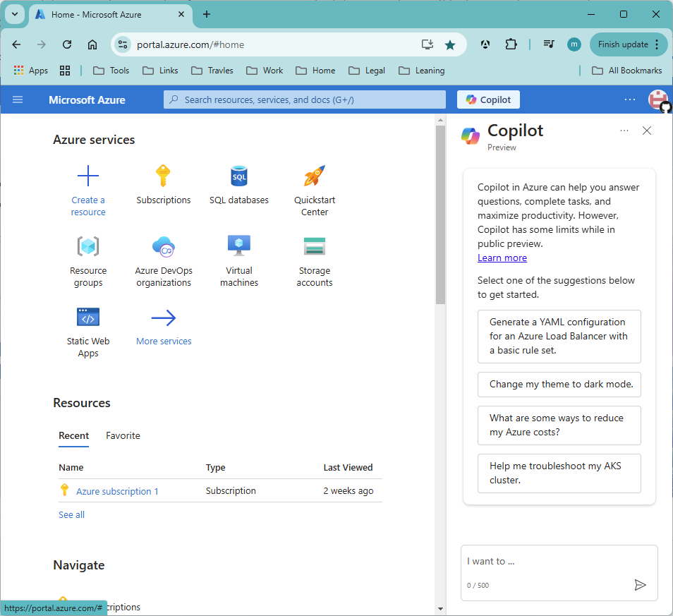Open the Legal bookmarks folder
The width and height of the screenshot is (673, 616).
coord(367,71)
